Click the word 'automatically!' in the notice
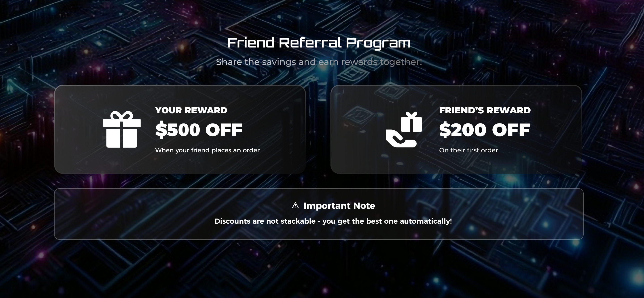Screen dimensions: 644x298 (426, 221)
